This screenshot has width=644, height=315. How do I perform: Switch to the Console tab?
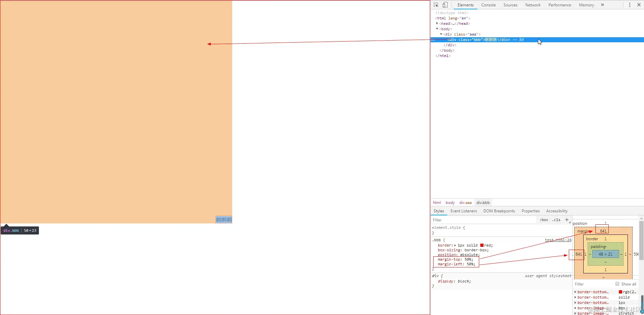pyautogui.click(x=488, y=5)
